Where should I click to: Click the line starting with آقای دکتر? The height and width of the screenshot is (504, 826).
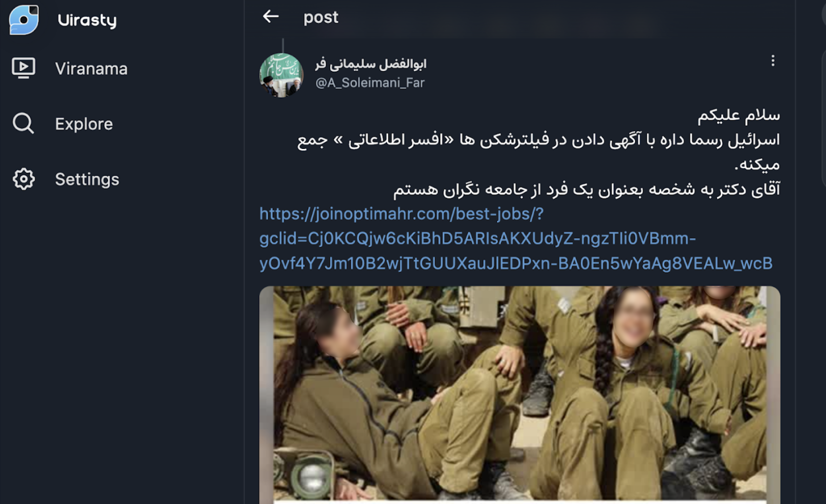point(586,189)
